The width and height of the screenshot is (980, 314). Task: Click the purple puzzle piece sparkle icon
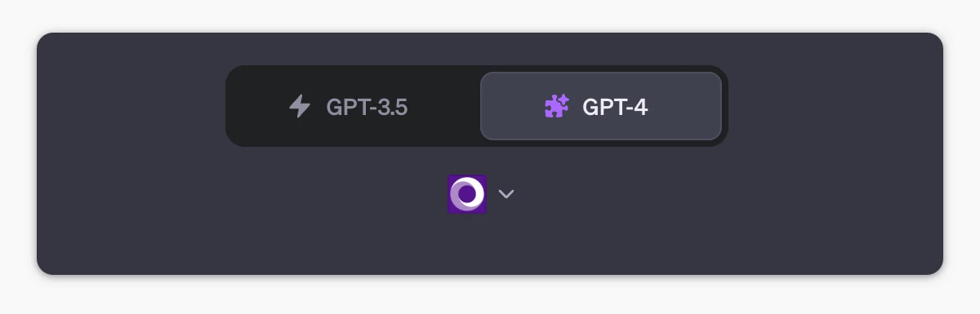click(557, 106)
